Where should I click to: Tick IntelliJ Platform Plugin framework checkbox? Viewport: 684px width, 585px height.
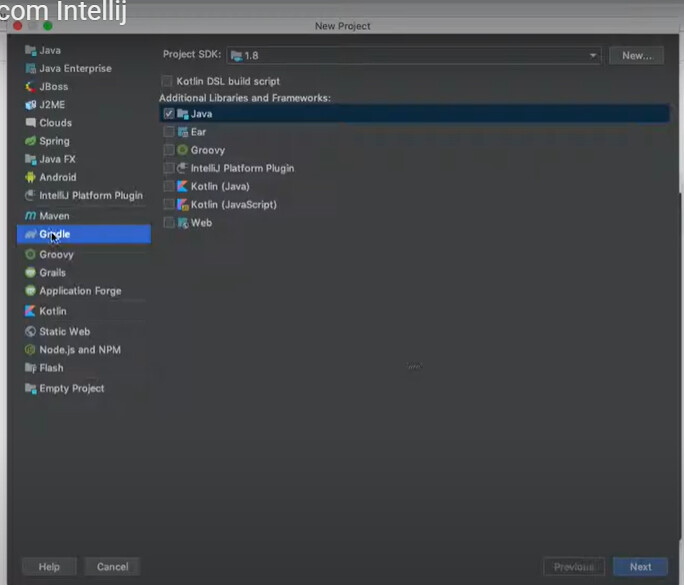tap(169, 168)
